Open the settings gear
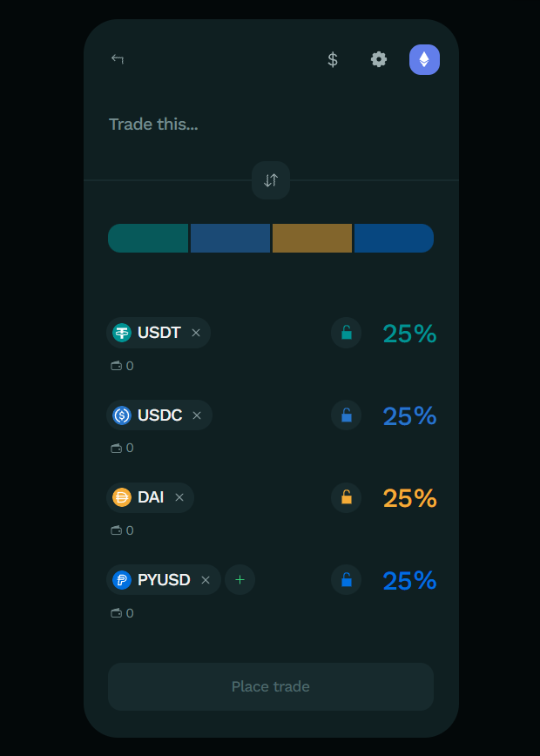The height and width of the screenshot is (756, 540). (x=379, y=59)
